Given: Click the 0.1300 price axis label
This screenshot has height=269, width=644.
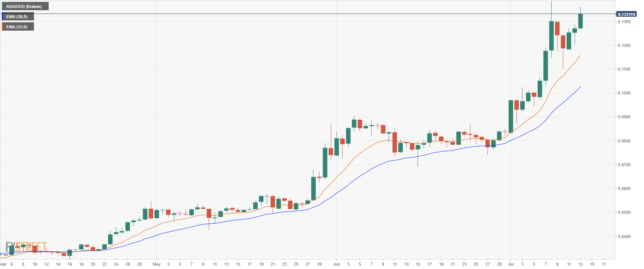Looking at the screenshot, I should (624, 22).
